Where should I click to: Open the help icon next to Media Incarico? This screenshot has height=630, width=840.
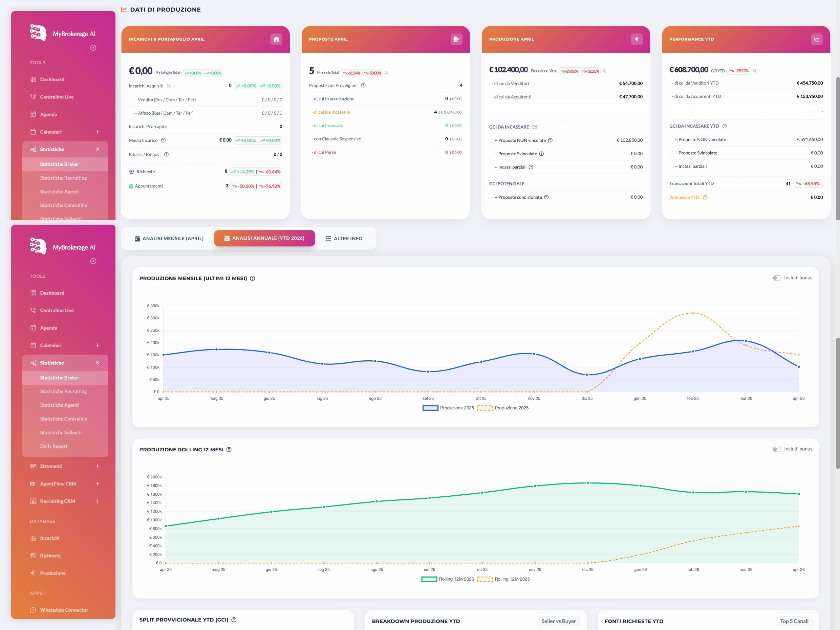click(x=163, y=140)
